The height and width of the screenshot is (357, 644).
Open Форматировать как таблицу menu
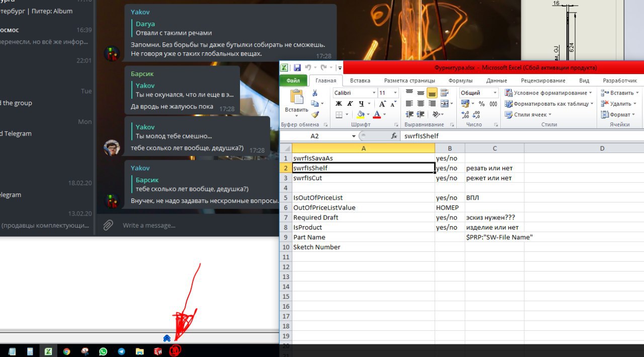point(549,104)
